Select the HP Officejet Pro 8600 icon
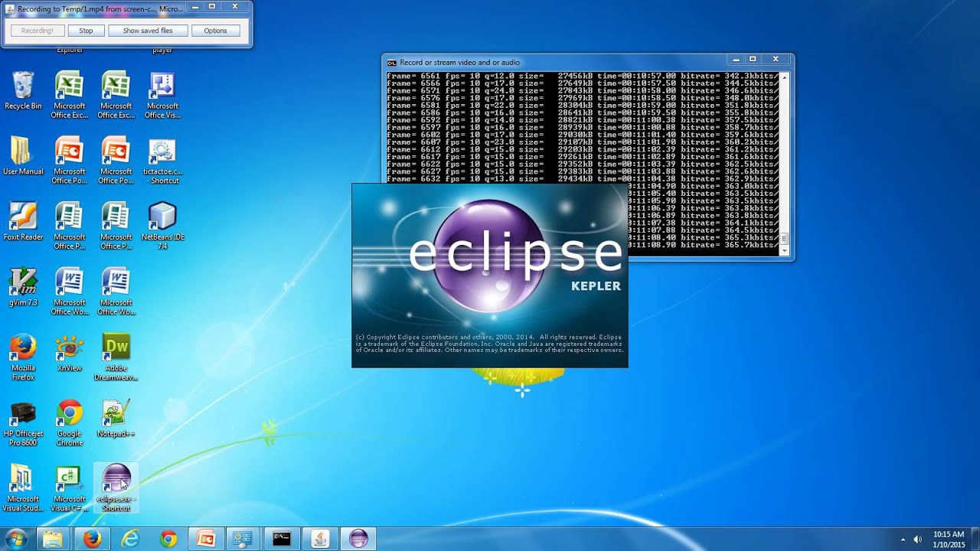Image resolution: width=980 pixels, height=551 pixels. click(x=23, y=423)
